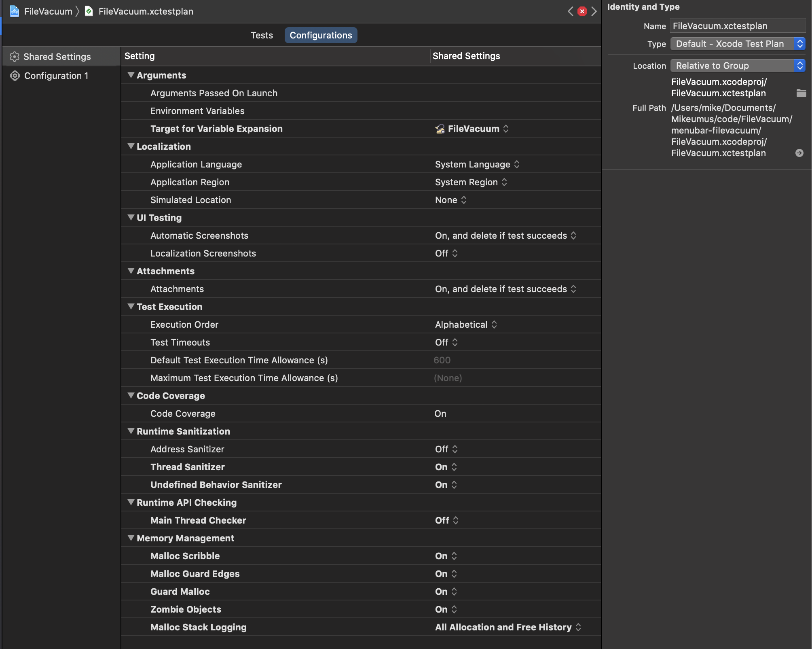
Task: Click the FileVacuum project icon in breadcrumb
Action: pyautogui.click(x=15, y=11)
